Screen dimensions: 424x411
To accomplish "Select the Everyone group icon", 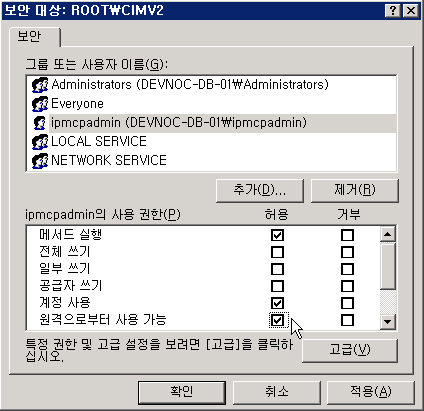I will (x=40, y=104).
